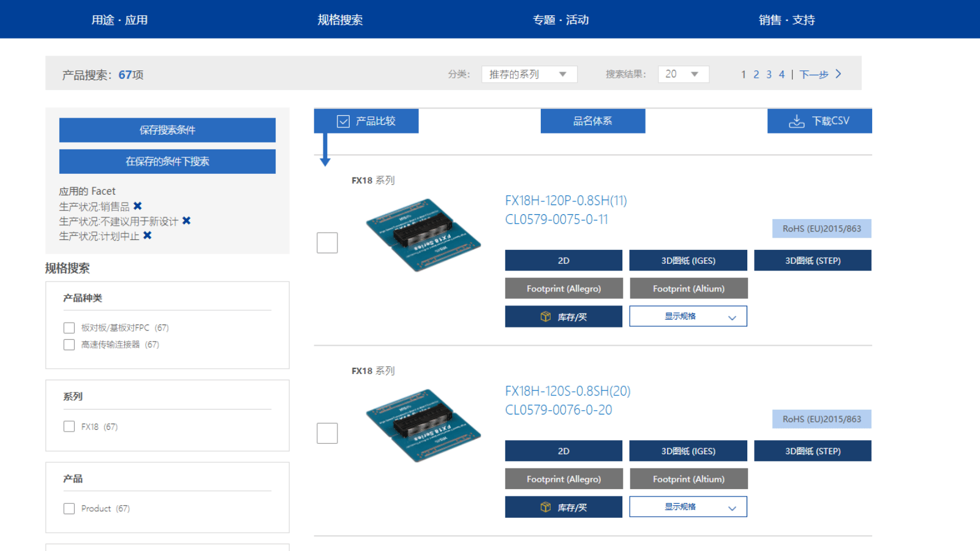The image size is (980, 551).
Task: Enable the FX18 series filter checkbox
Action: 69,427
